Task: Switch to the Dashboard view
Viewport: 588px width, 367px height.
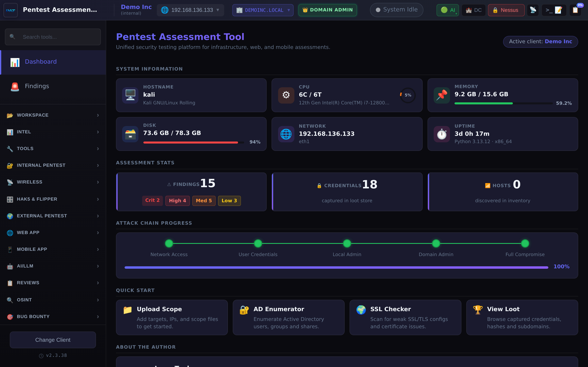Action: click(41, 61)
